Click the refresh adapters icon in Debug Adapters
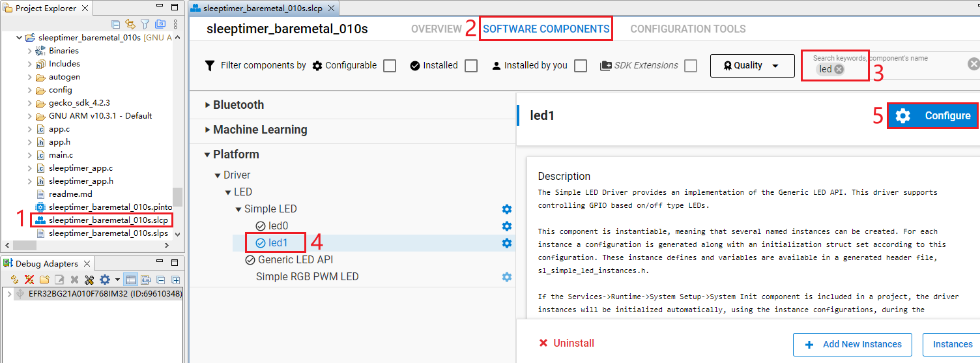 click(x=14, y=280)
